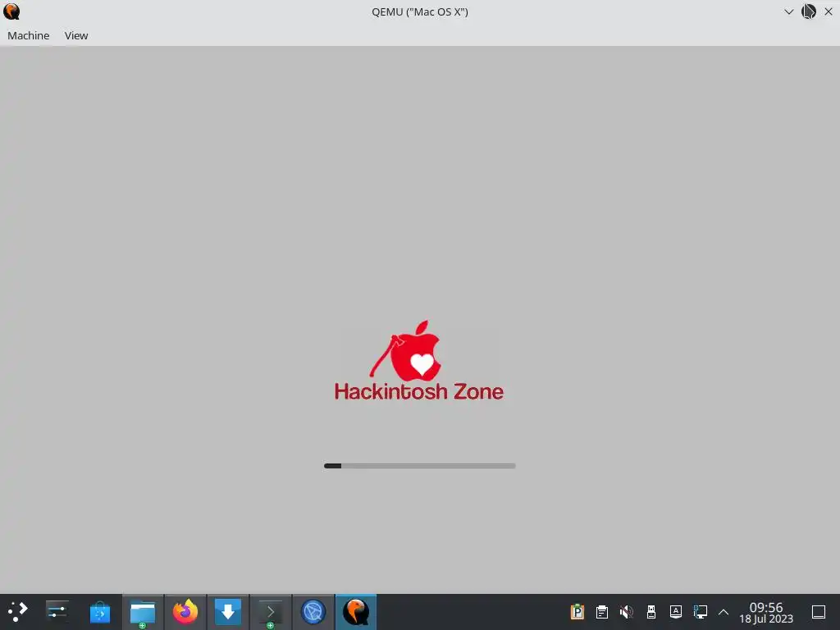The width and height of the screenshot is (840, 630).
Task: Click the "Hackintosh Zone" text
Action: point(419,391)
